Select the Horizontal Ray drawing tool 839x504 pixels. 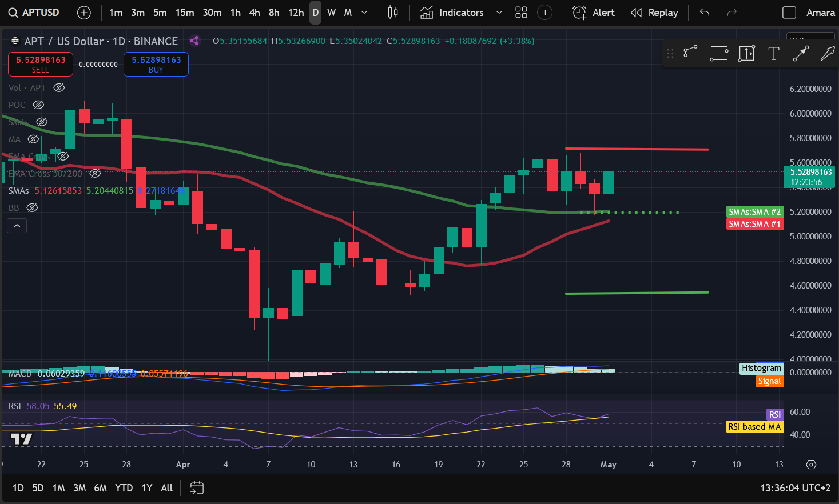719,53
